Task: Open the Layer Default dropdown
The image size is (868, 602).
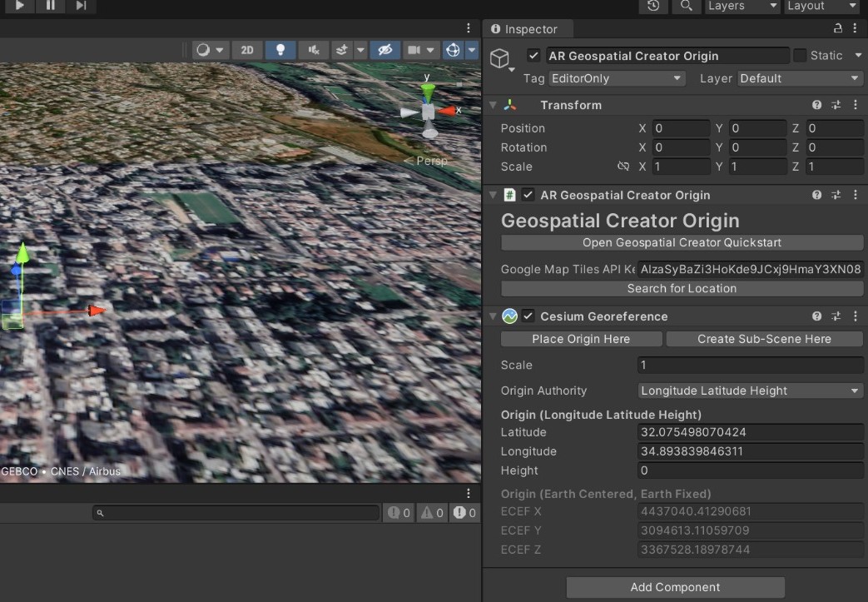Action: tap(800, 78)
